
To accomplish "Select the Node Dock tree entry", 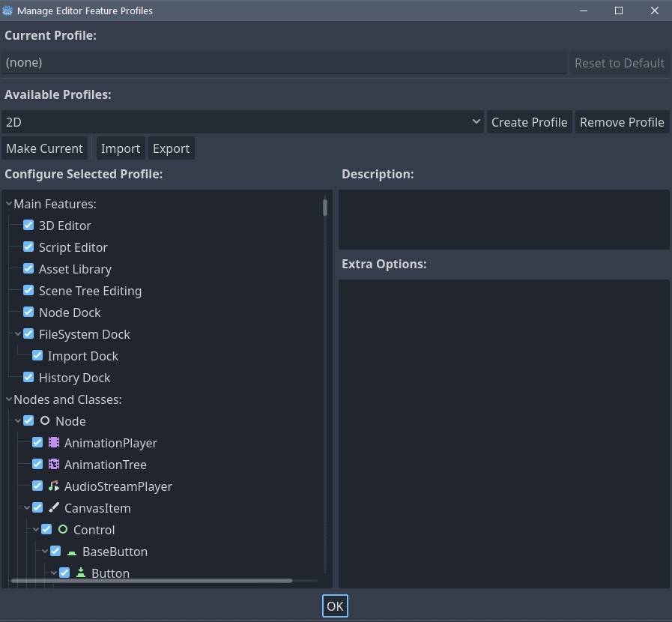I will point(70,312).
